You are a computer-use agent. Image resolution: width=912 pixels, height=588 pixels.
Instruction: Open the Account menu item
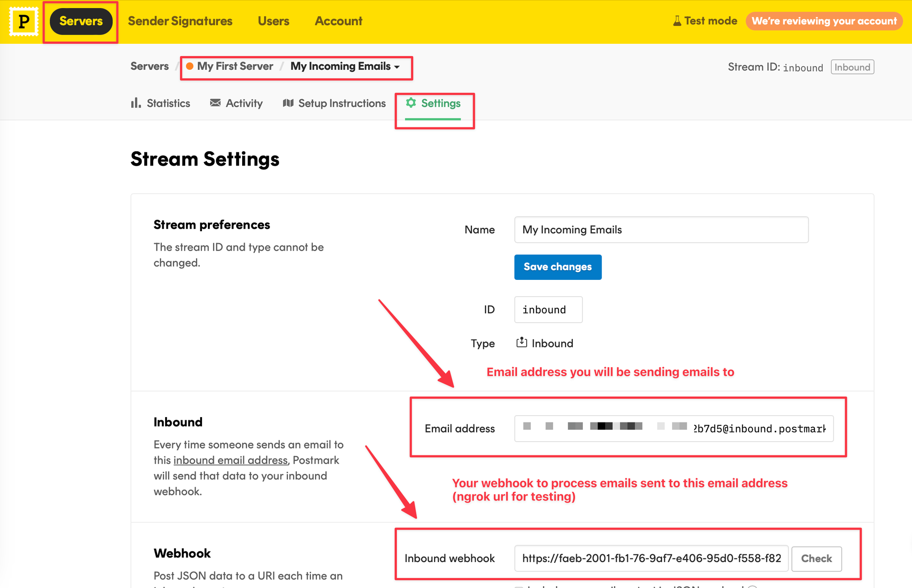[x=338, y=21]
